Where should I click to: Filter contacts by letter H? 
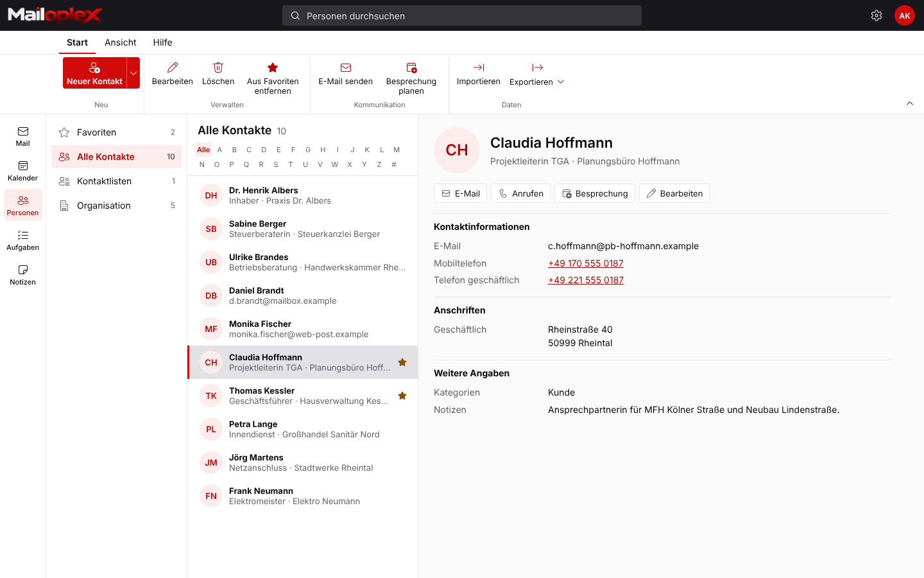click(x=323, y=150)
